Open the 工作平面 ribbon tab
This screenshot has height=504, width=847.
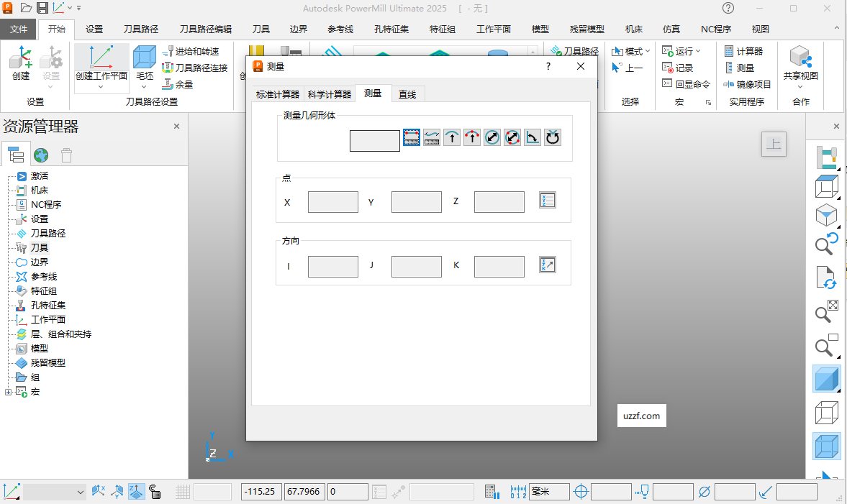click(x=493, y=29)
